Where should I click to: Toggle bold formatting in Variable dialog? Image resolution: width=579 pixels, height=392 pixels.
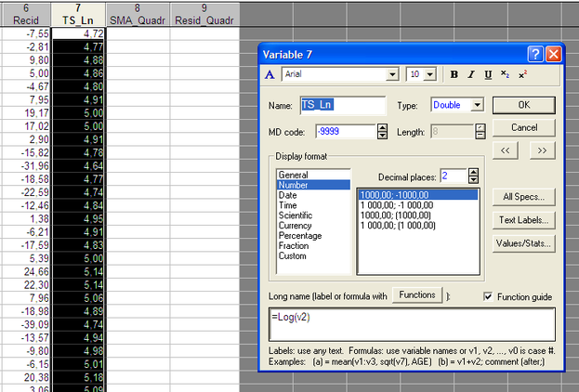click(x=455, y=74)
